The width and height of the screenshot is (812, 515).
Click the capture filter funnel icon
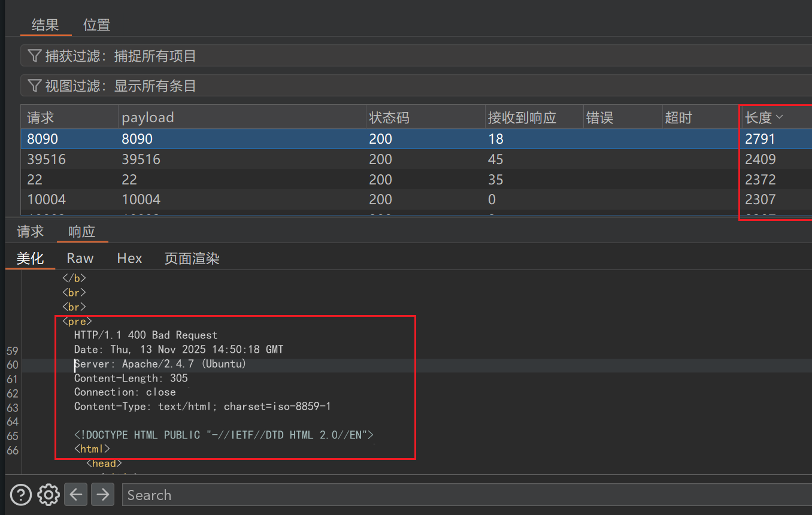click(x=34, y=56)
